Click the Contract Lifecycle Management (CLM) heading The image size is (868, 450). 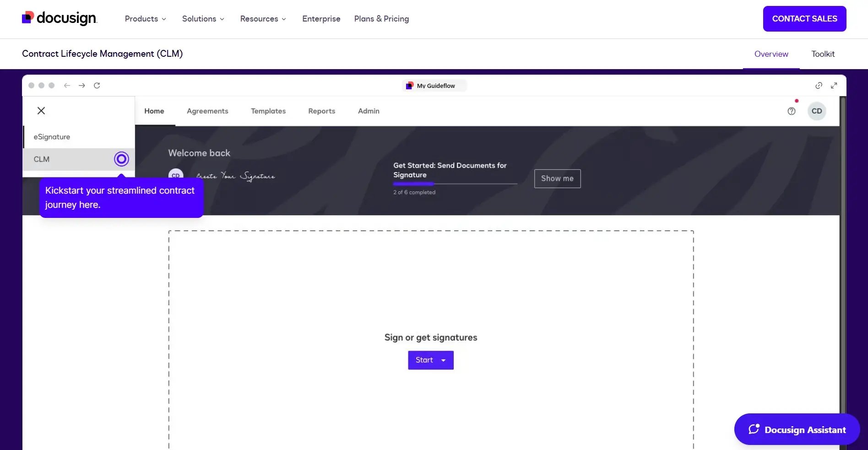coord(103,54)
